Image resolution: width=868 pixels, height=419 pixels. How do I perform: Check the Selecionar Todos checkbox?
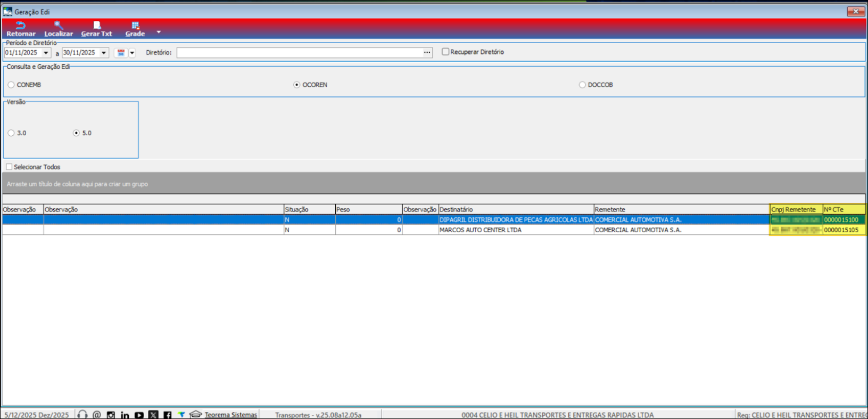pos(9,167)
